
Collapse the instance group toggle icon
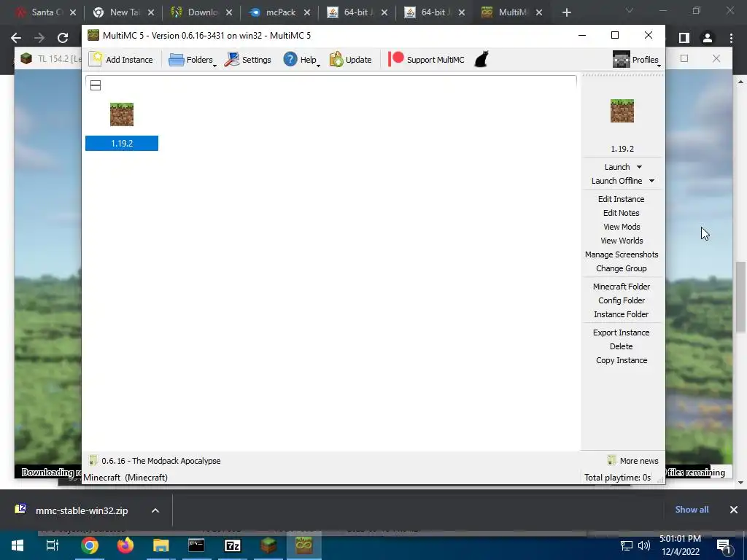[x=96, y=85]
